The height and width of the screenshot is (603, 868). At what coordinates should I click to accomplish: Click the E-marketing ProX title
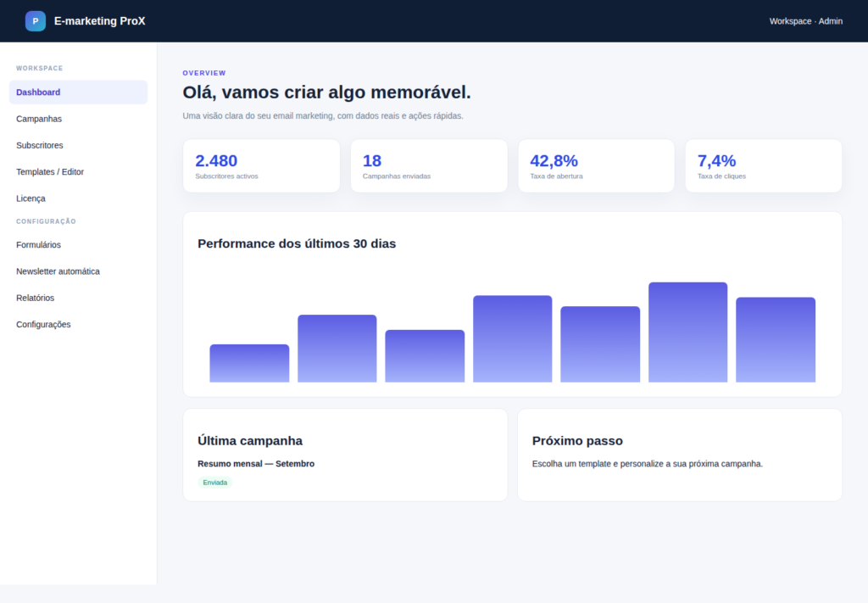click(100, 21)
